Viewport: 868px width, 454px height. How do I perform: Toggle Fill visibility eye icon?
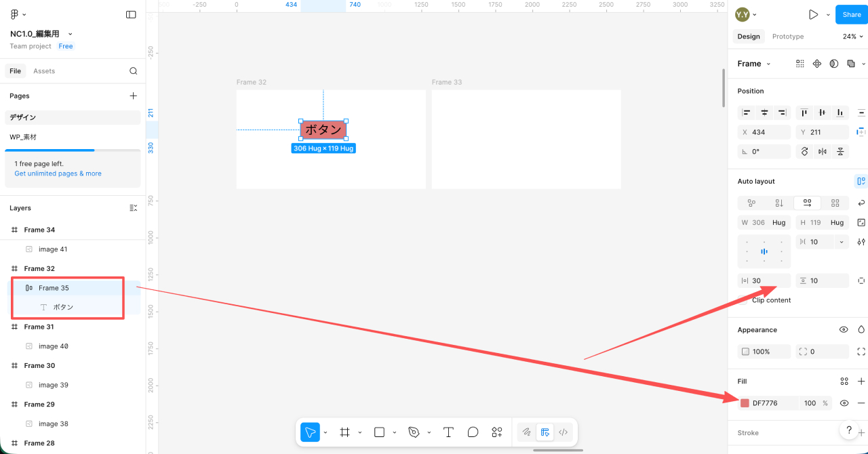844,403
